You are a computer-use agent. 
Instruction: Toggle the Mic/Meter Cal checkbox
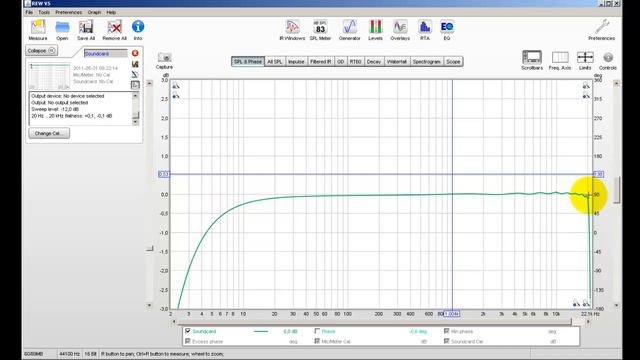317,341
